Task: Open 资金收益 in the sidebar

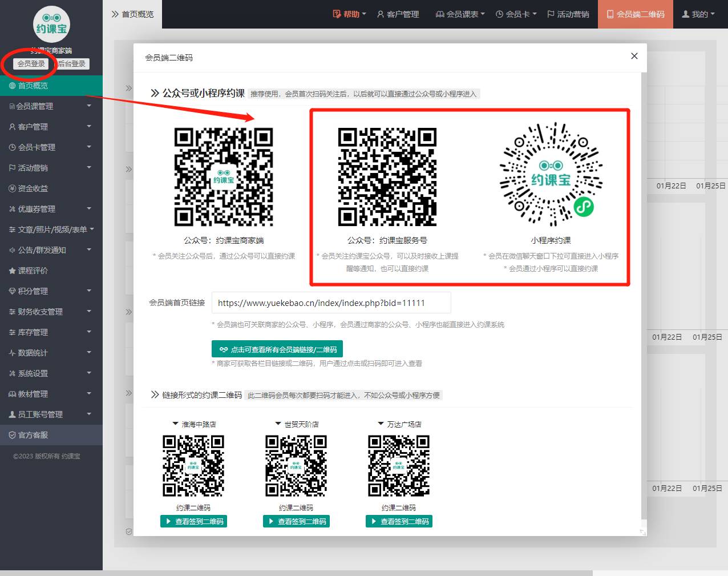Action: (x=51, y=188)
